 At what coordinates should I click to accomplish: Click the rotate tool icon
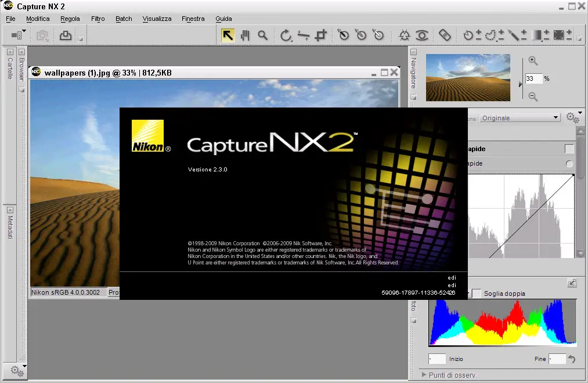(x=286, y=35)
